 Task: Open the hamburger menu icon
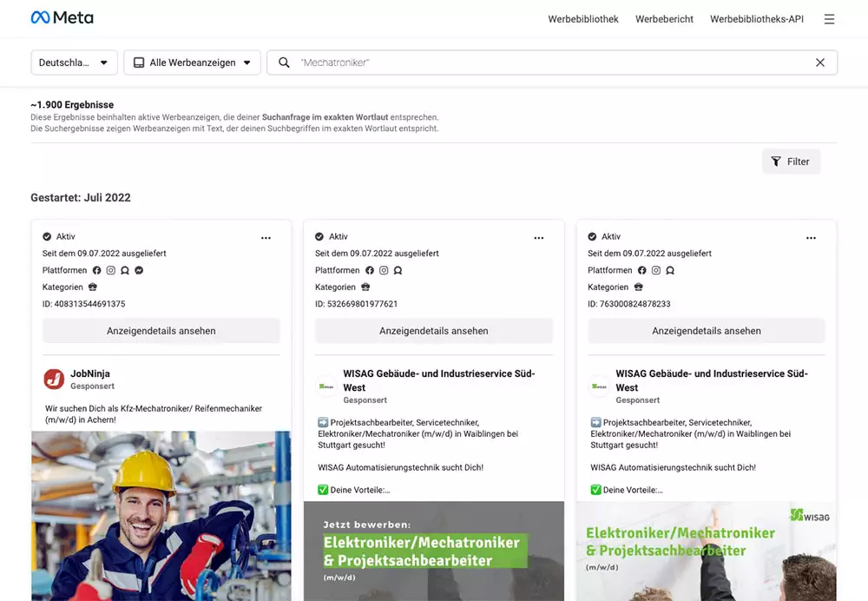(x=829, y=19)
